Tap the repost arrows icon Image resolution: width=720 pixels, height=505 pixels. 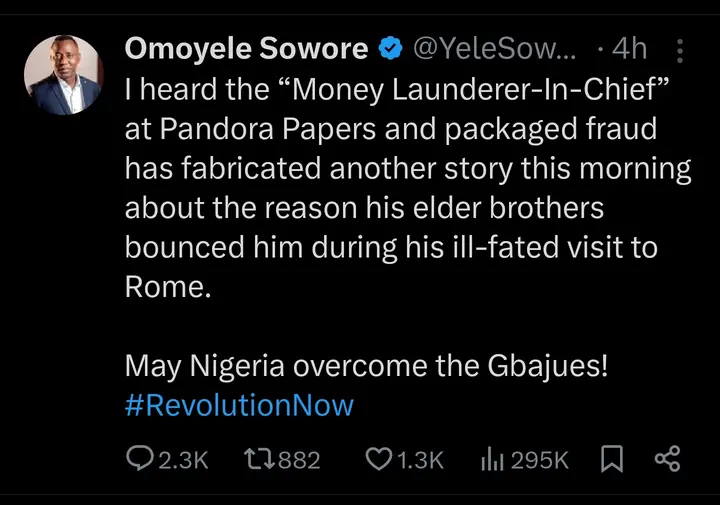click(x=258, y=459)
